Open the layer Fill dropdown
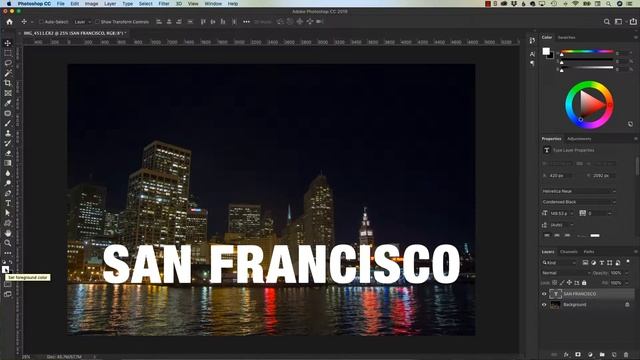The image size is (640, 360). 627,282
